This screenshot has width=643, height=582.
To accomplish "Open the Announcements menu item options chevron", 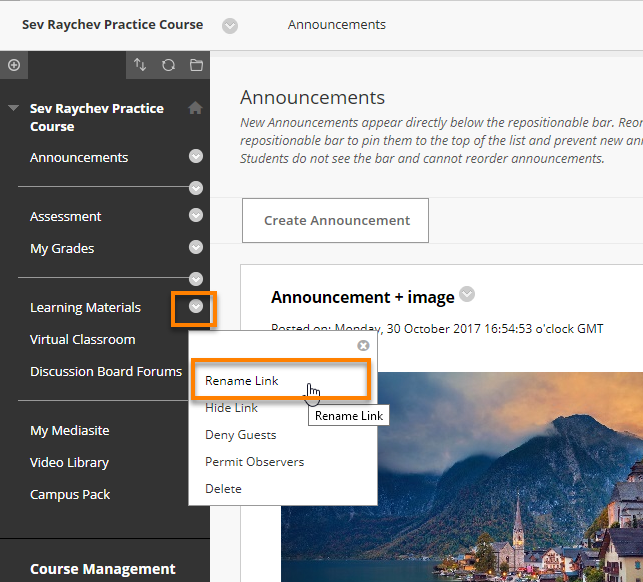I will click(x=196, y=156).
